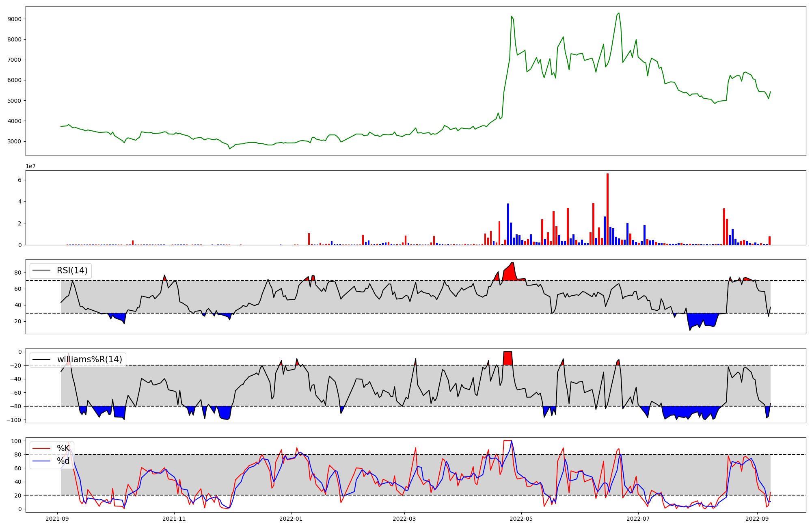The image size is (812, 528).
Task: Click the 9000 price axis tick label
Action: pyautogui.click(x=15, y=19)
